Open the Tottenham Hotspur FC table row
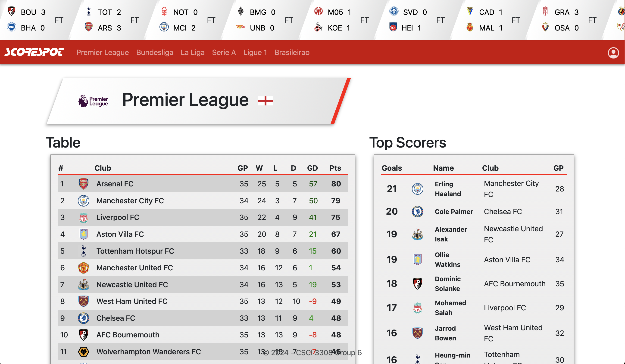Image resolution: width=625 pixels, height=364 pixels. tap(135, 251)
